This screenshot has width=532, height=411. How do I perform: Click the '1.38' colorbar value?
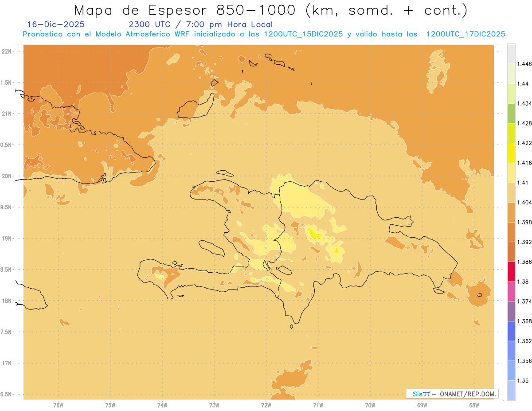coord(523,282)
